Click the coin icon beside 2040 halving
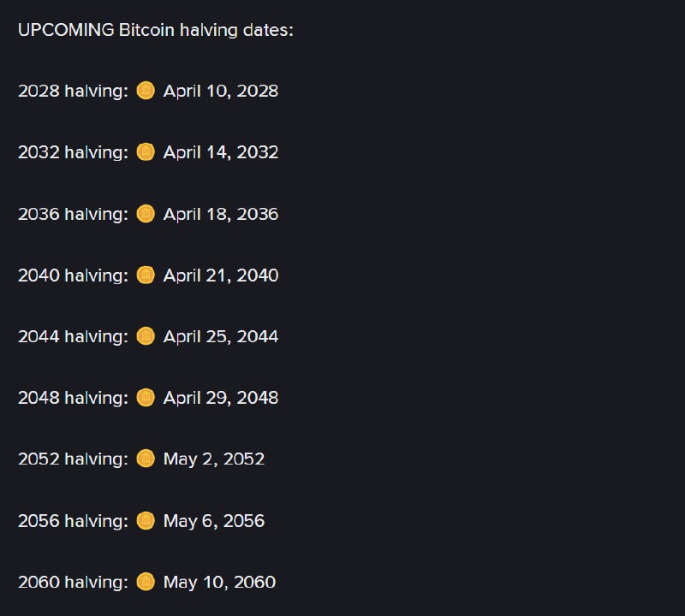685x616 pixels. click(x=146, y=275)
